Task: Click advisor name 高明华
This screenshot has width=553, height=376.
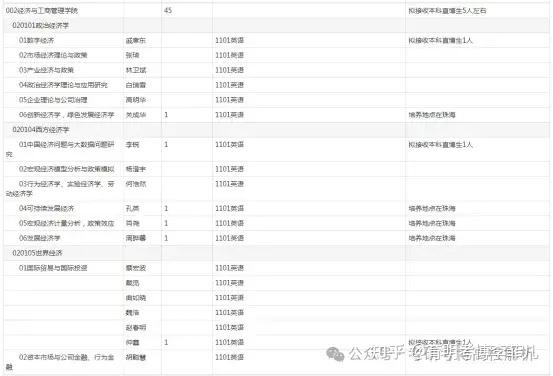Action: click(136, 100)
